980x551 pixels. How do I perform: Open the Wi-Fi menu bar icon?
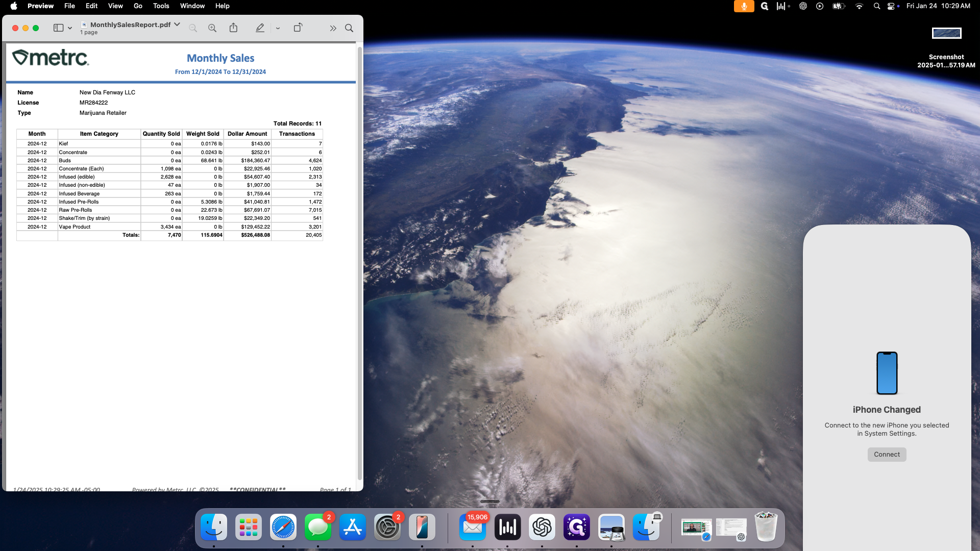click(x=860, y=6)
